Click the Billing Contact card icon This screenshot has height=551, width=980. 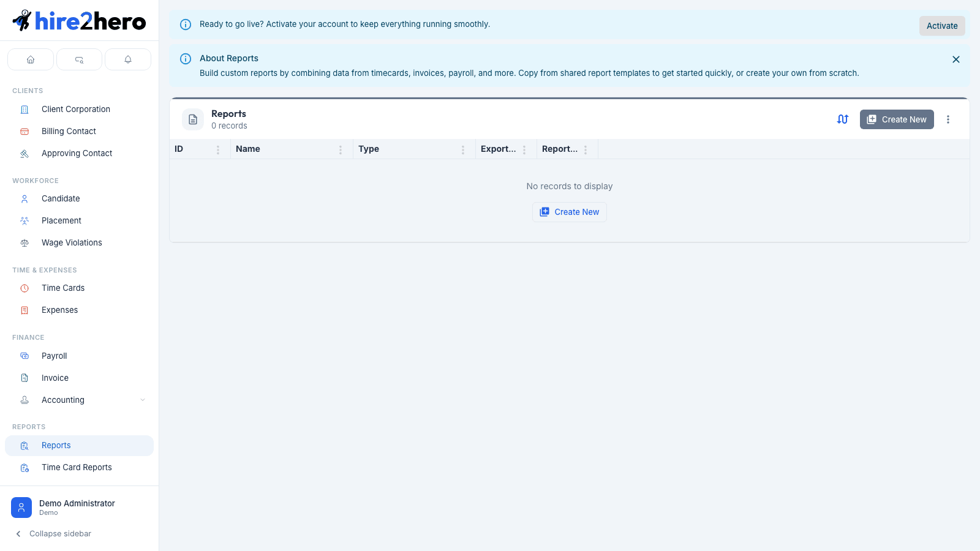pos(24,132)
